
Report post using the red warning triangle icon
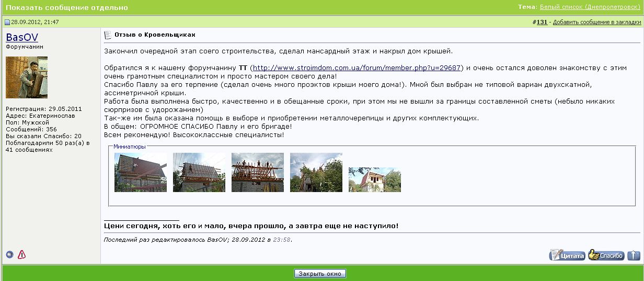[21, 255]
